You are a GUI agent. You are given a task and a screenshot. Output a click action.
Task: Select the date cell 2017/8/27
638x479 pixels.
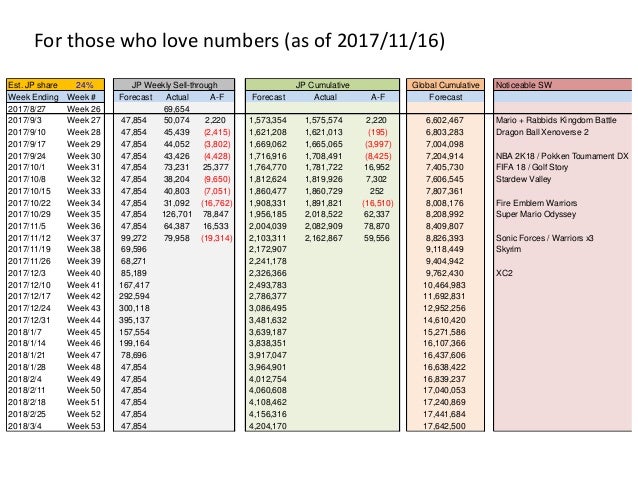27,109
